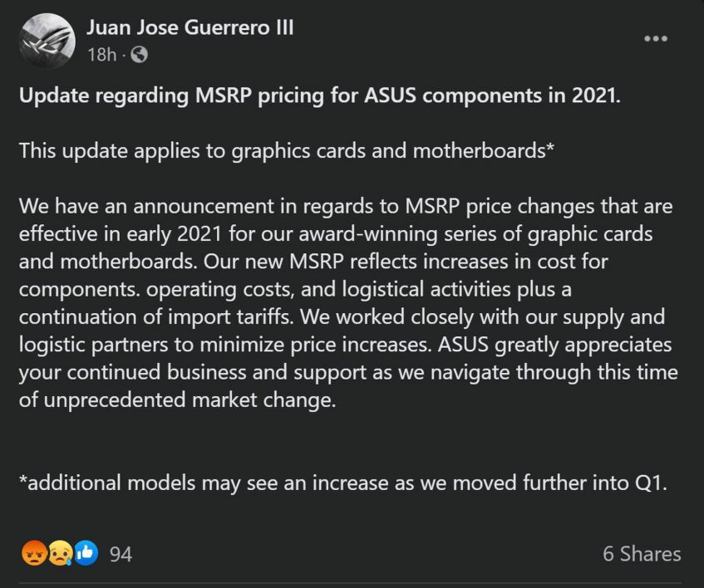Open the 6 Shares list

pyautogui.click(x=642, y=554)
